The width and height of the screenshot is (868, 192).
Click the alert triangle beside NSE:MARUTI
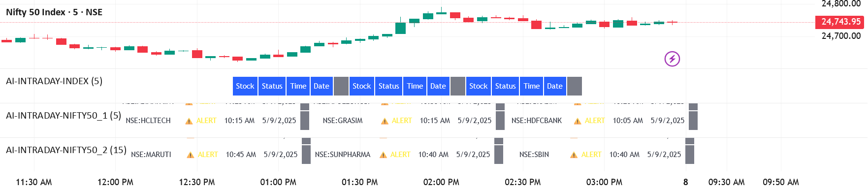click(x=190, y=155)
